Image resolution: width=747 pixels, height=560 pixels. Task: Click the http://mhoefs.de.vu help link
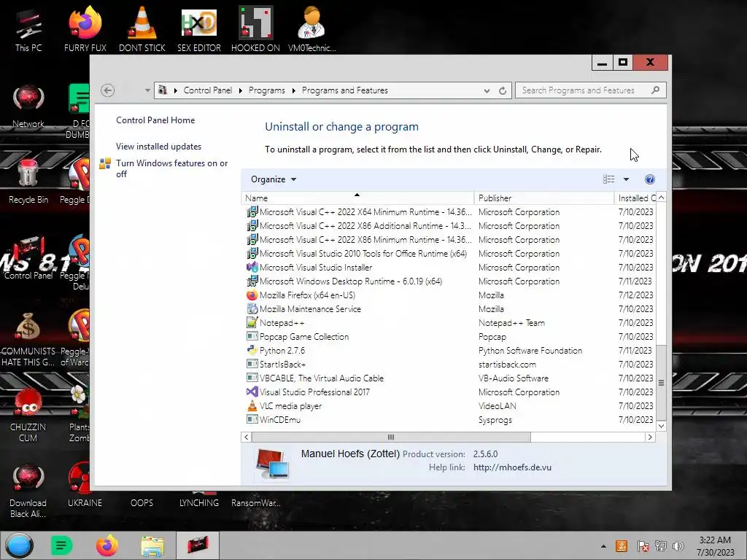(512, 467)
